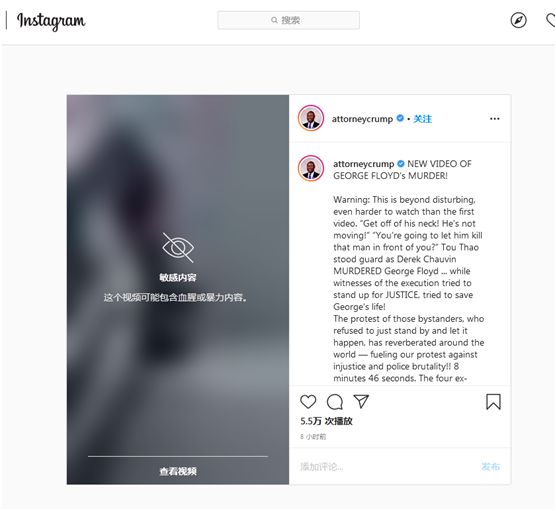This screenshot has height=511, width=556.
Task: Follow attorneycrump via the 关注 link
Action: tap(423, 119)
